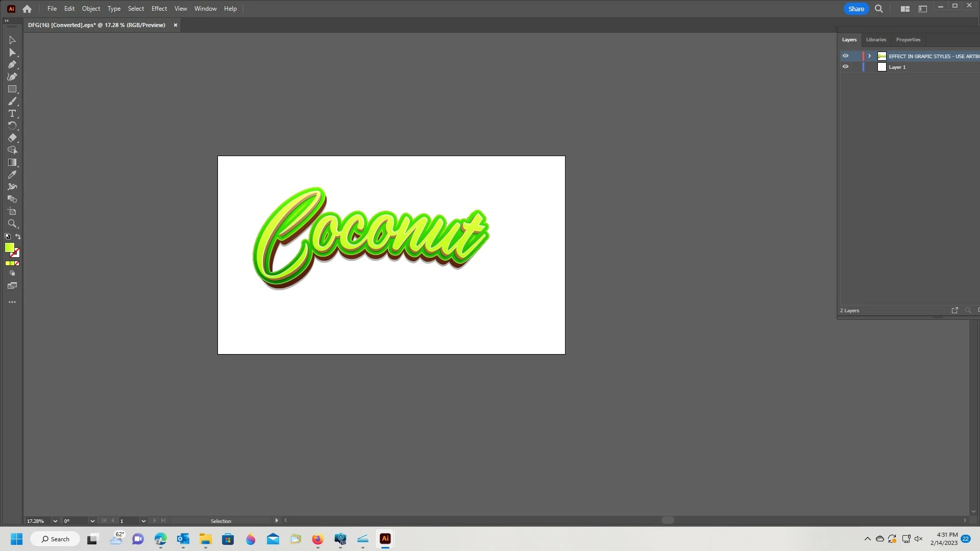
Task: Select the Rectangle tool
Action: point(12,89)
